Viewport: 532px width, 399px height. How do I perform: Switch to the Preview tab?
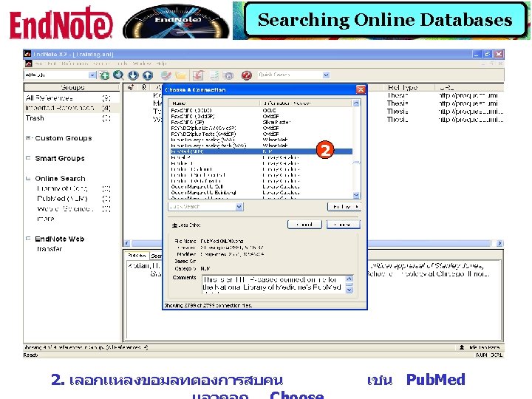pyautogui.click(x=137, y=256)
